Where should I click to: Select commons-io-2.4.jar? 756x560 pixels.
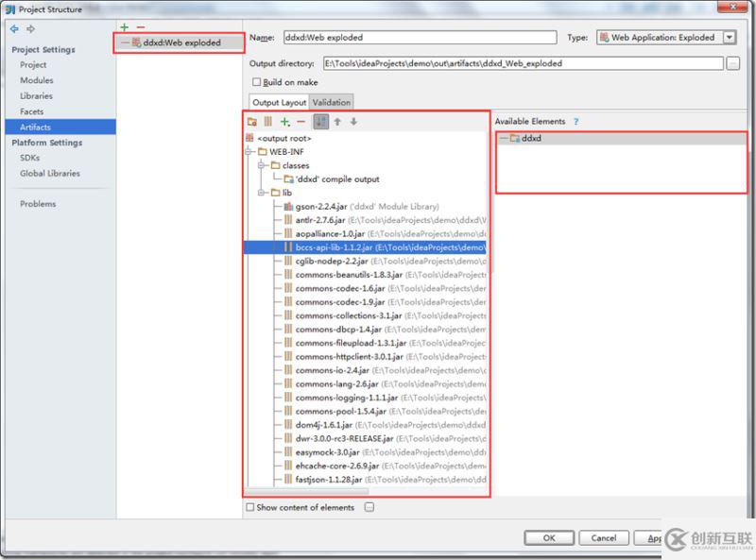tap(333, 370)
